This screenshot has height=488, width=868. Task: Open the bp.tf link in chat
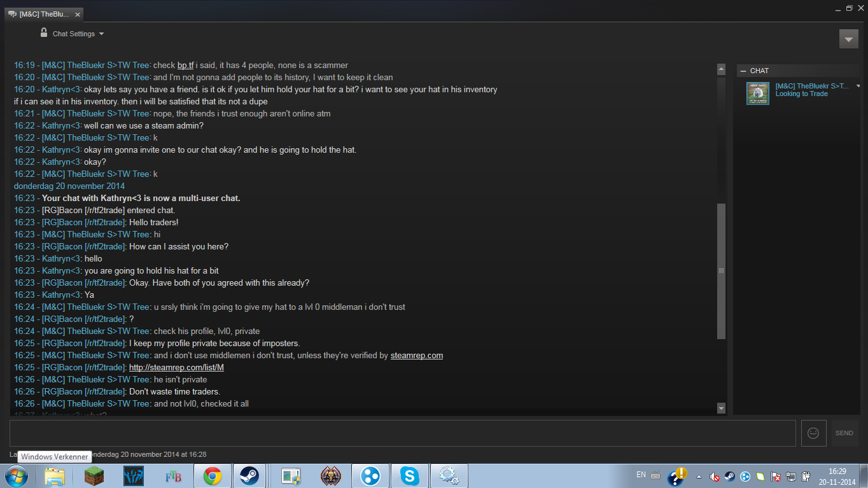185,66
